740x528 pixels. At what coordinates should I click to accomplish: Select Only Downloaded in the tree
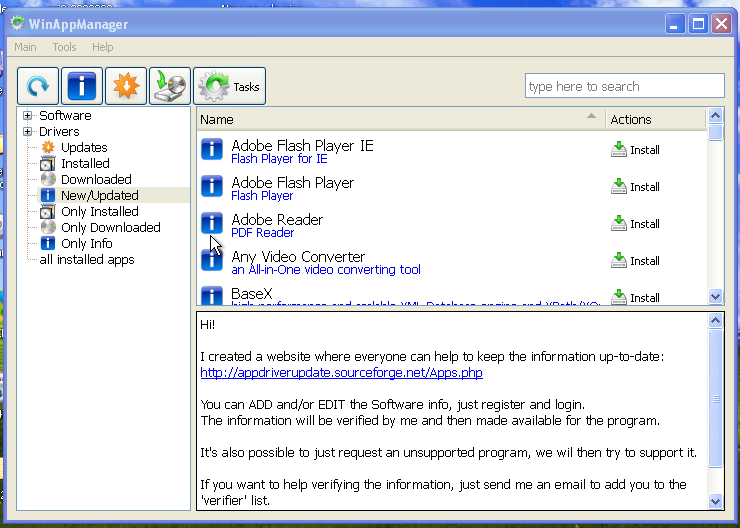[x=110, y=228]
